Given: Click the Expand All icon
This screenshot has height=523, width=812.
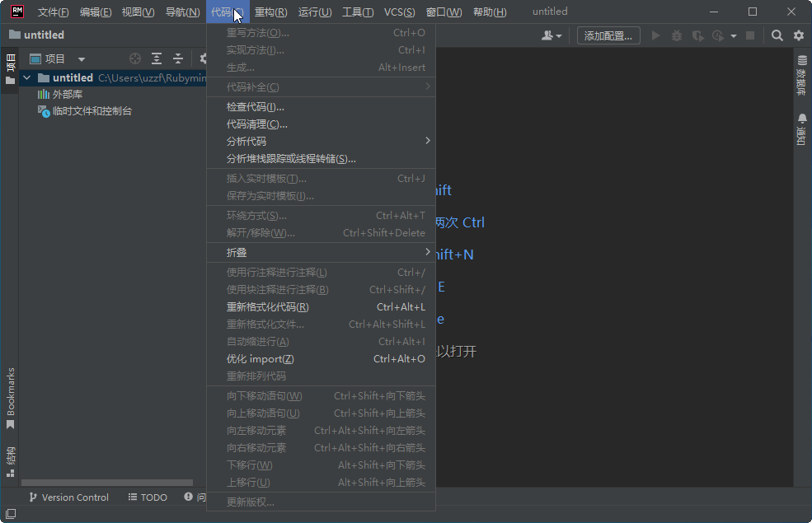Looking at the screenshot, I should [157, 59].
